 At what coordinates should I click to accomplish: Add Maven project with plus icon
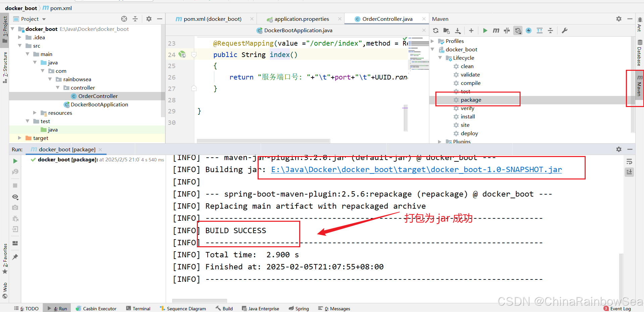click(x=471, y=31)
